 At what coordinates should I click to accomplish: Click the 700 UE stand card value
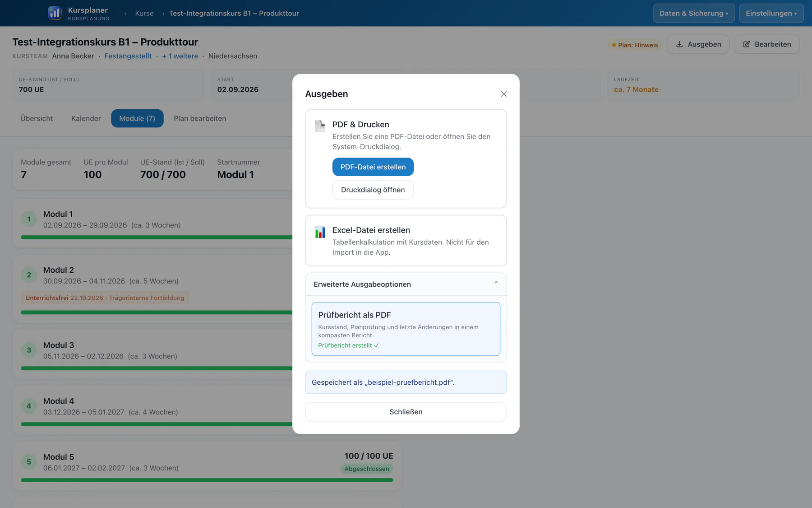click(x=32, y=89)
